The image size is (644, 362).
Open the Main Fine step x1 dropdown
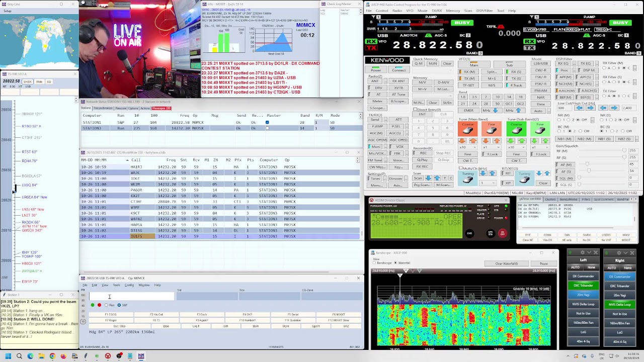[x=492, y=147]
